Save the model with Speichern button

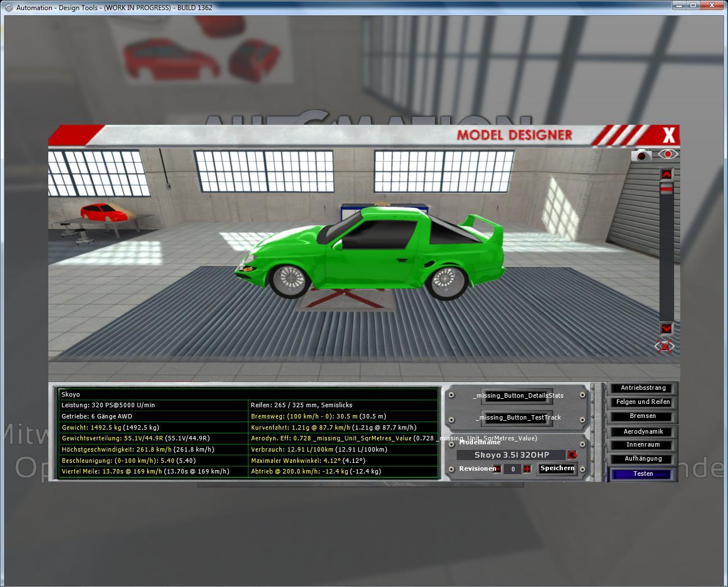point(557,468)
